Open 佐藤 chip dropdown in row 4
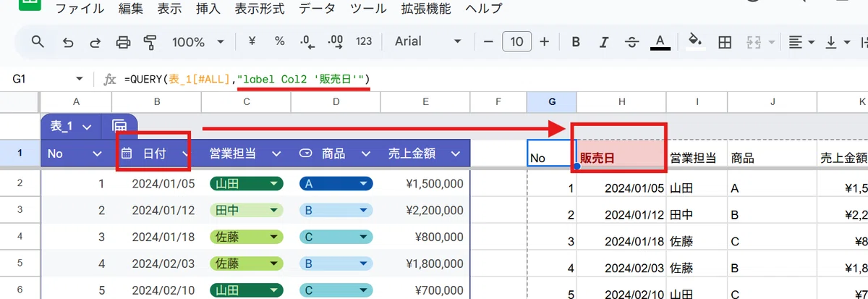The width and height of the screenshot is (868, 299). pos(273,237)
